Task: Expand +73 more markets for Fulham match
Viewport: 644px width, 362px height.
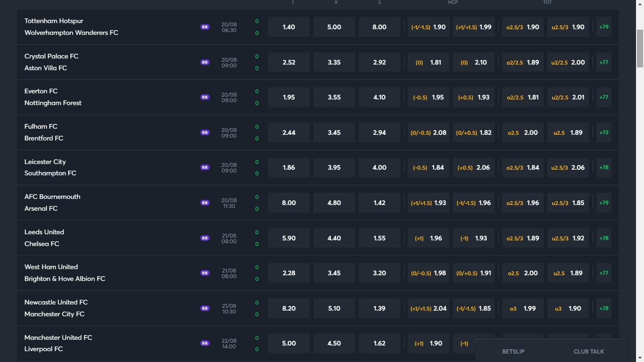Action: coord(604,132)
